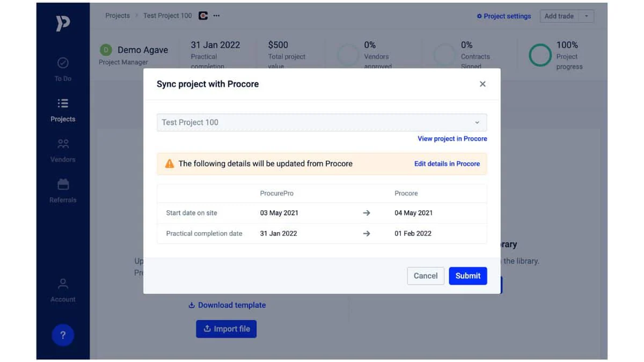Click the arrow in Start date on site row
This screenshot has height=362, width=644.
[x=367, y=213]
